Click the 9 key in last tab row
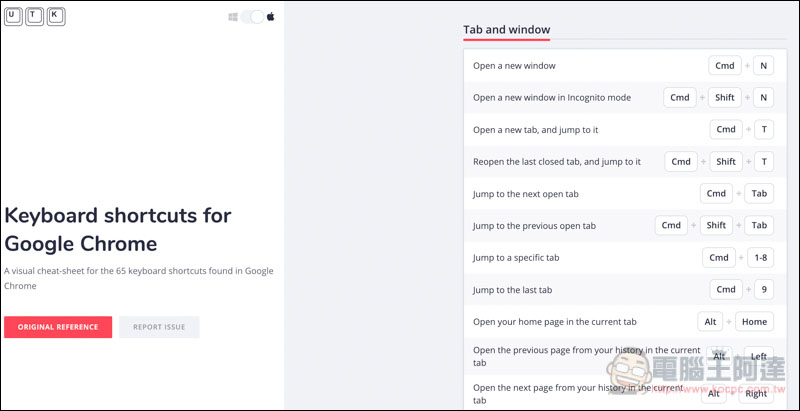Image resolution: width=800 pixels, height=411 pixels. click(763, 289)
